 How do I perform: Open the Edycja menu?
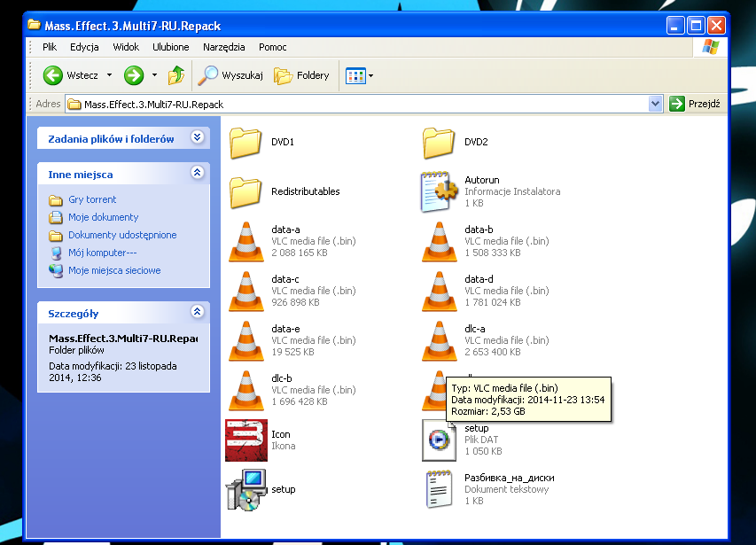tap(84, 47)
